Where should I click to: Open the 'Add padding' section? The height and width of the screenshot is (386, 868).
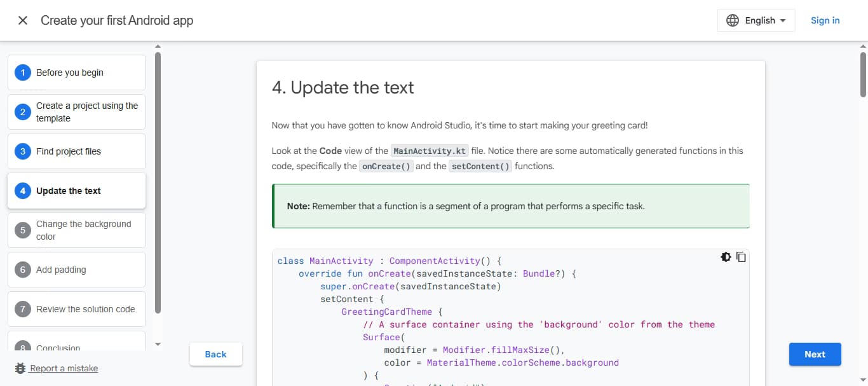(76, 270)
